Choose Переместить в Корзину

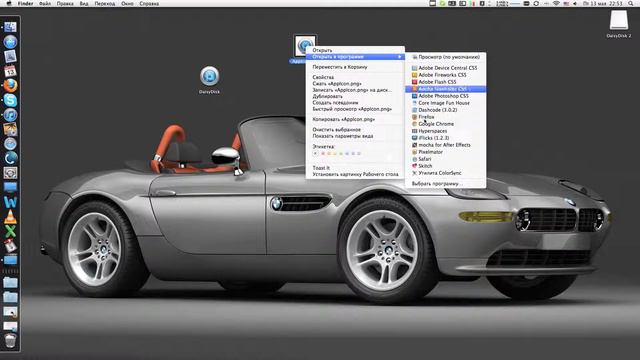pos(355,67)
